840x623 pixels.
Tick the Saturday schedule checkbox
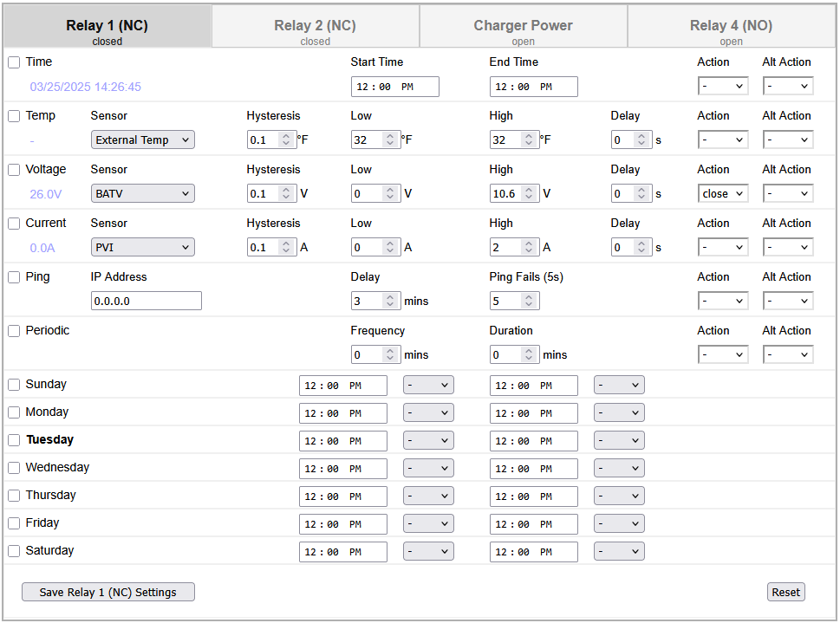(14, 551)
